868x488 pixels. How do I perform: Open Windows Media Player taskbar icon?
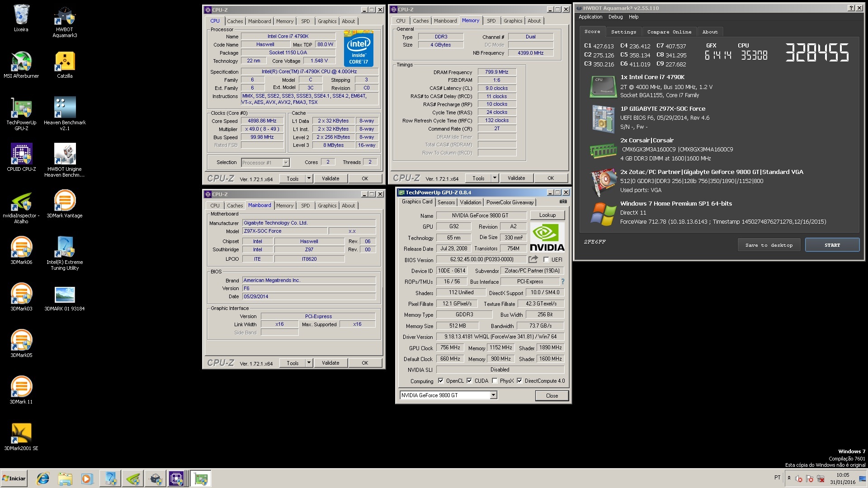[87, 479]
